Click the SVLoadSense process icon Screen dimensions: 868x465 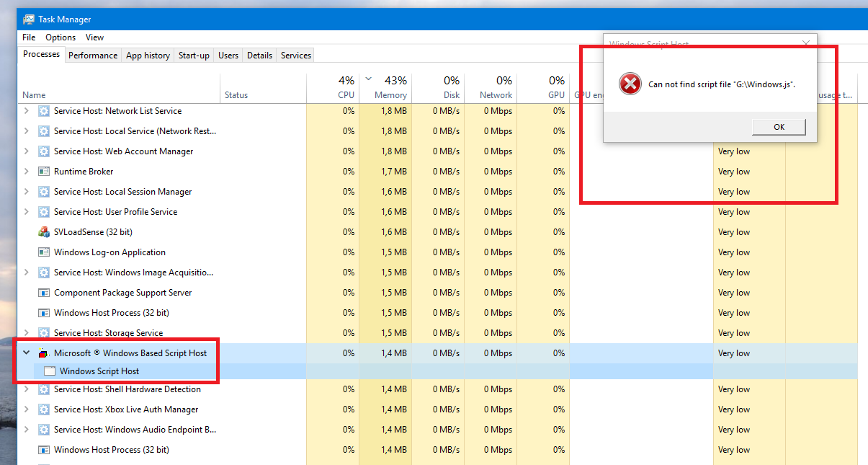(x=43, y=232)
